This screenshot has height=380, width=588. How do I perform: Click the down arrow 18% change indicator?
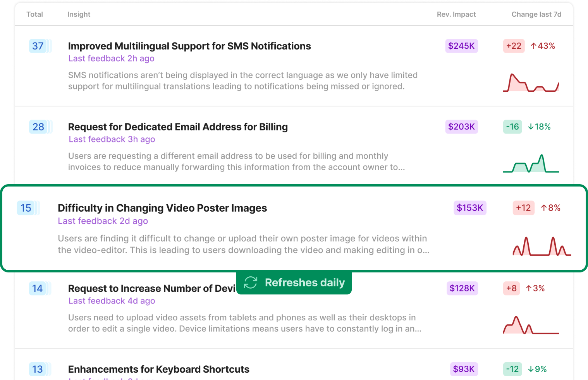[539, 127]
